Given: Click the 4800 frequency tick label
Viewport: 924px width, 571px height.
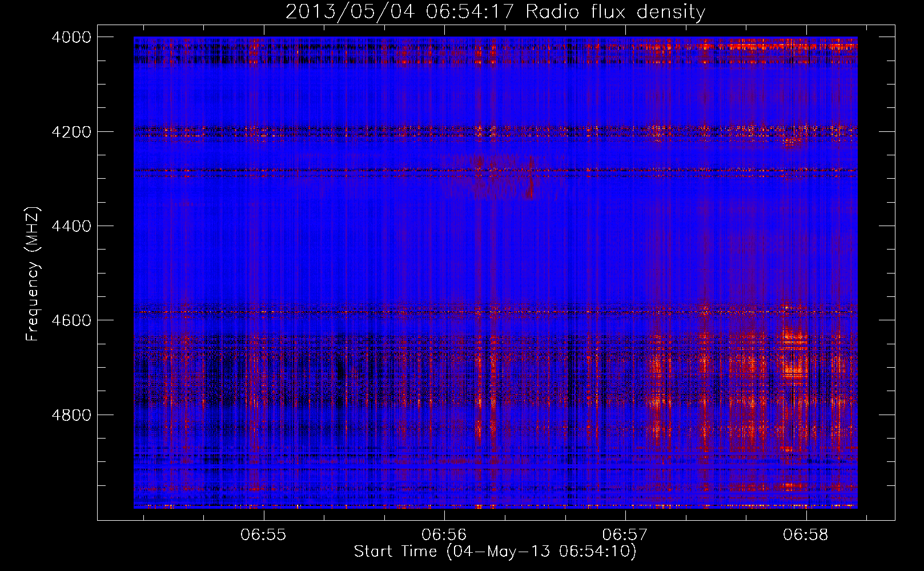Looking at the screenshot, I should pyautogui.click(x=71, y=415).
